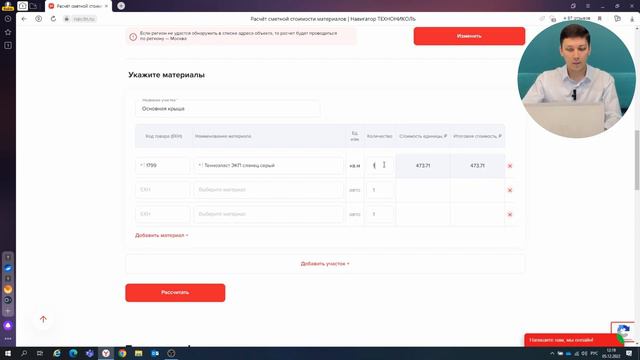The image size is (640, 360).
Task: Open new tab with the plus button
Action: coord(121,6)
